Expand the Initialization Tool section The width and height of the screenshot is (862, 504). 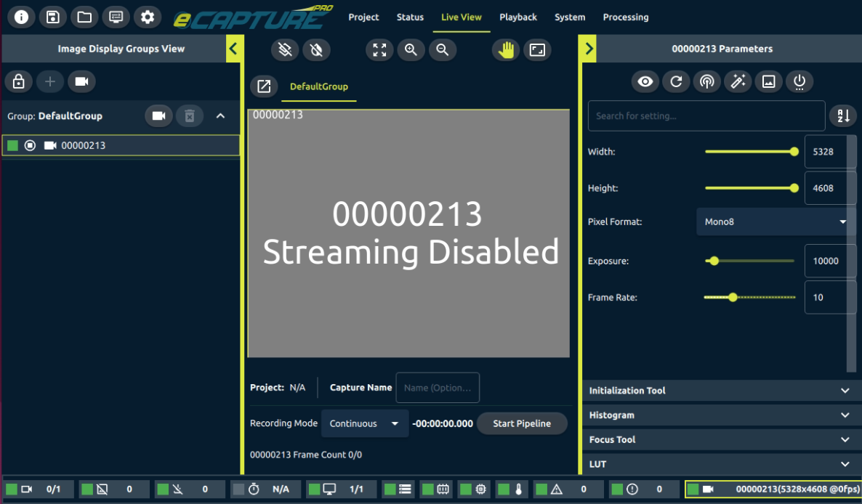point(721,391)
